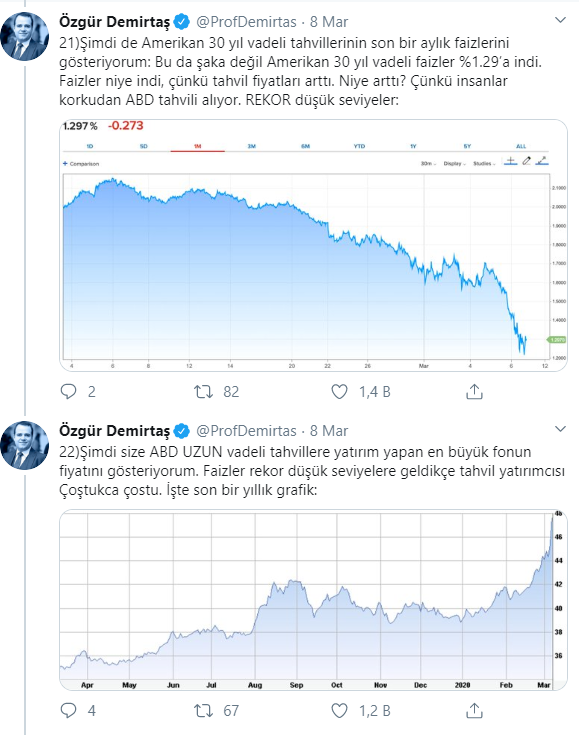Share the second tweet about bond fund
Screen dimensions: 579x738
(474, 710)
